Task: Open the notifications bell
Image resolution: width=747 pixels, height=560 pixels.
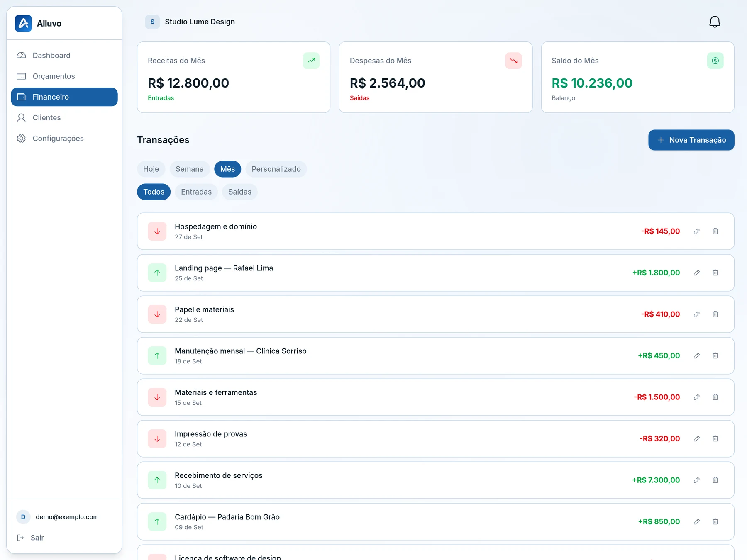Action: point(715,22)
